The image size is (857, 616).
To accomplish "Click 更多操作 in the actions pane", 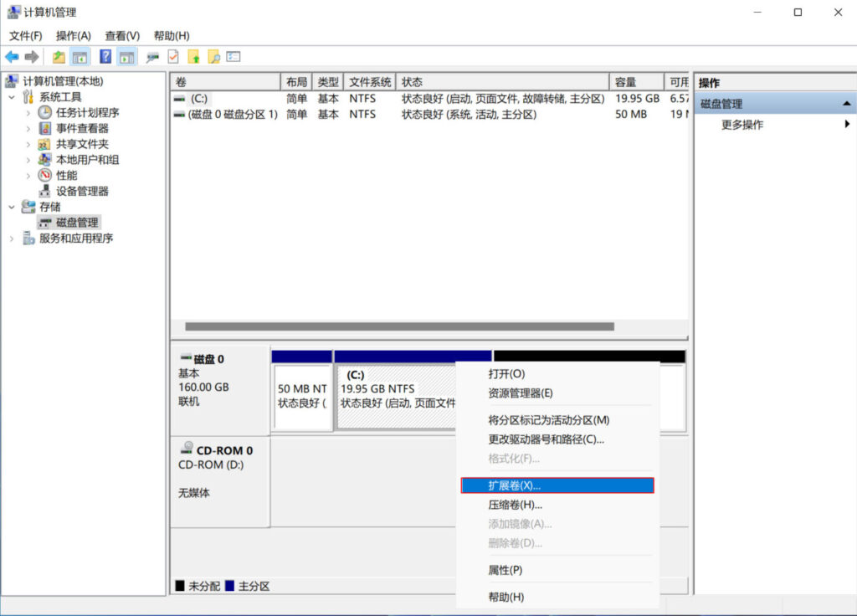I will (742, 125).
